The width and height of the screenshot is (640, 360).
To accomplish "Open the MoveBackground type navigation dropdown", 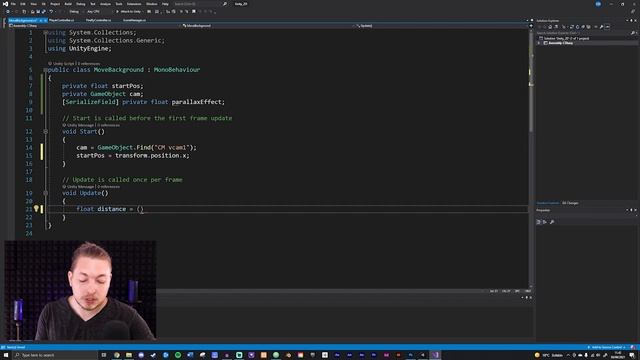I will point(267,26).
